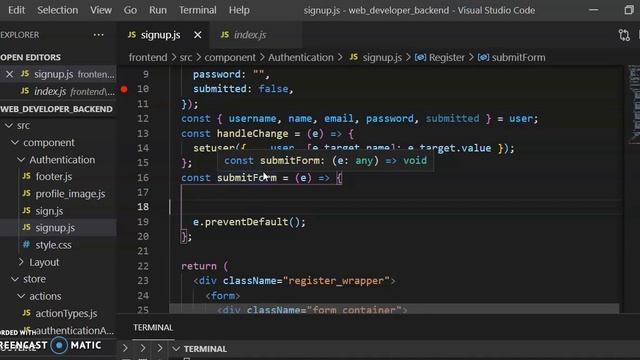Close signup.js in Open Editors list

click(x=9, y=74)
